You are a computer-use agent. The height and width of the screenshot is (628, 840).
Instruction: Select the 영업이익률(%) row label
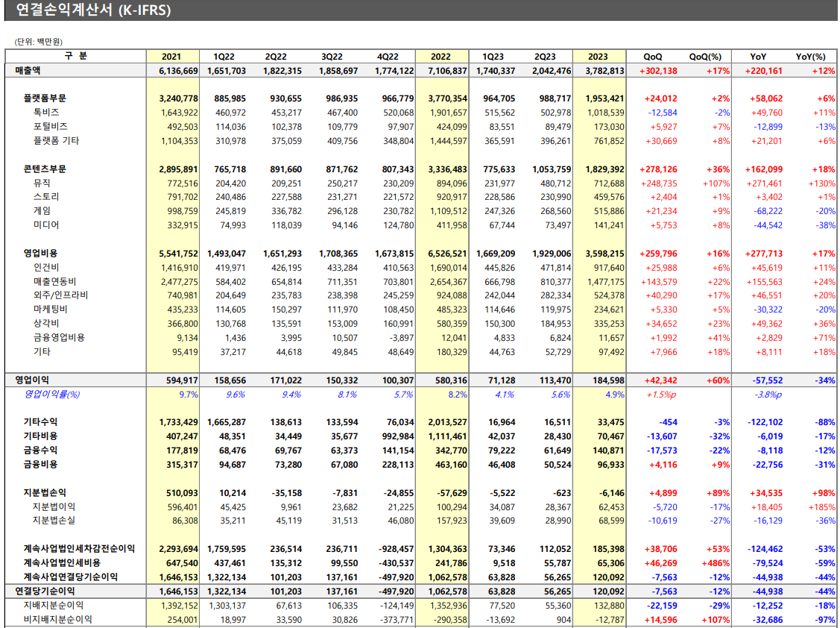click(x=52, y=395)
